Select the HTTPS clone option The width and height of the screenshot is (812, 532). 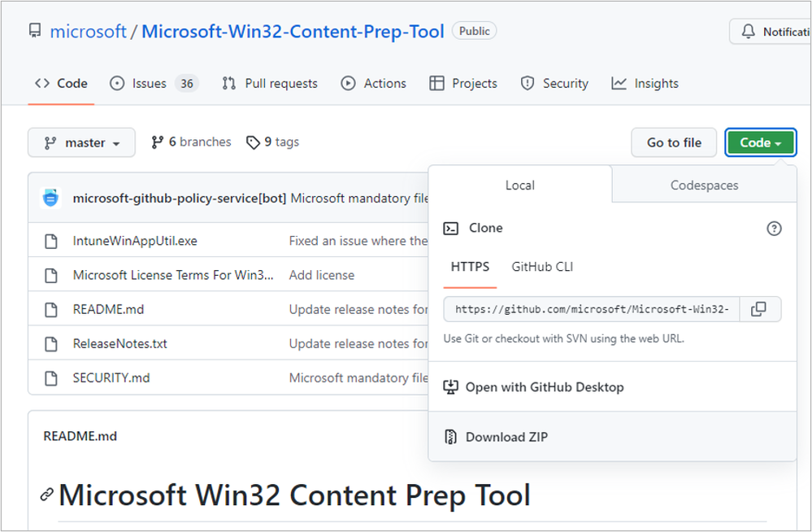(470, 267)
